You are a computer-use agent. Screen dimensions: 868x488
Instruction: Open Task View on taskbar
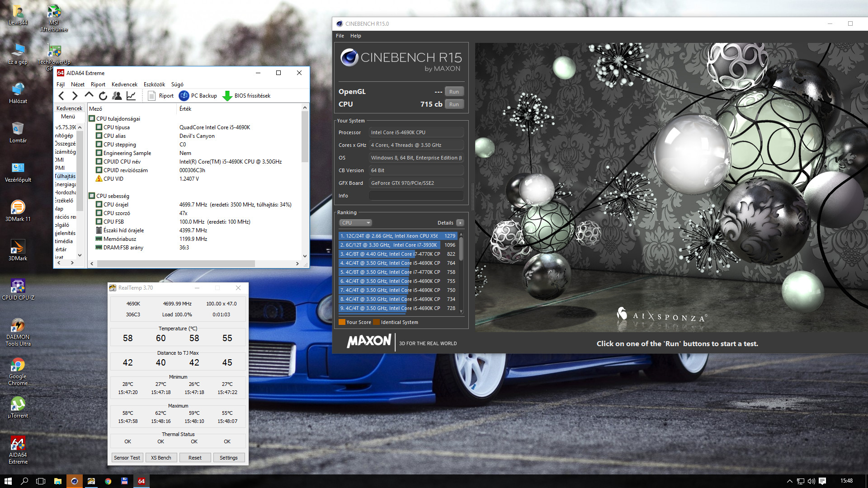click(41, 481)
